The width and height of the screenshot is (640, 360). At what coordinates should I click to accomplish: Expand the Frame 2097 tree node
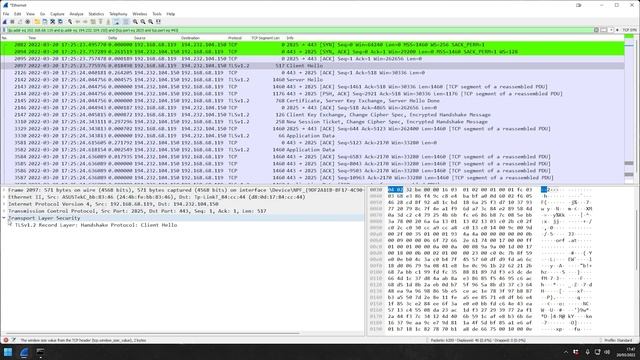tap(4, 190)
